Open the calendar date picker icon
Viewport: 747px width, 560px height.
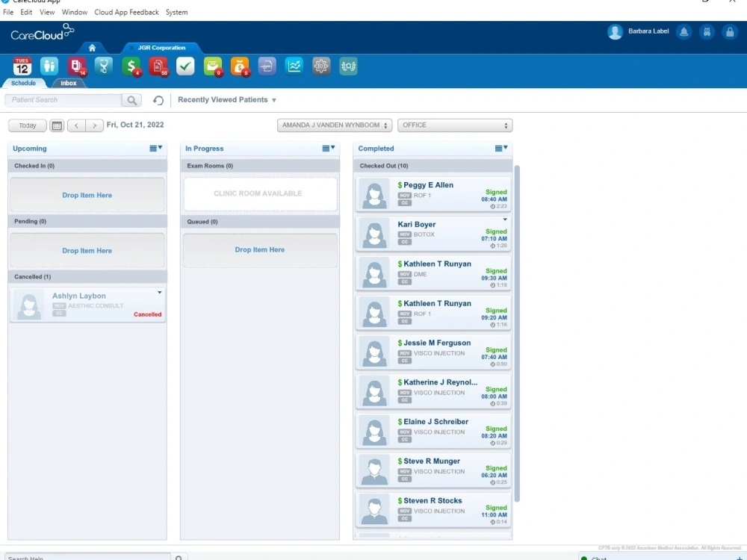pos(57,125)
